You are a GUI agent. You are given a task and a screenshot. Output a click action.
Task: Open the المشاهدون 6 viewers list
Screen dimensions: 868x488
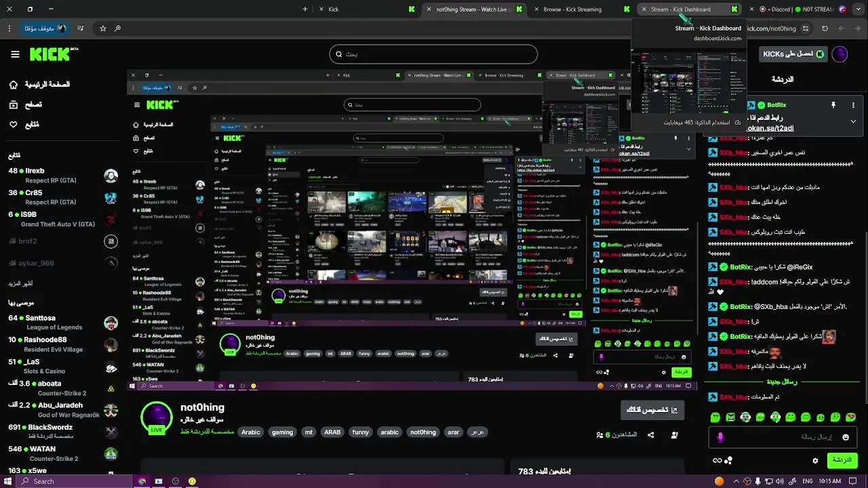(617, 434)
